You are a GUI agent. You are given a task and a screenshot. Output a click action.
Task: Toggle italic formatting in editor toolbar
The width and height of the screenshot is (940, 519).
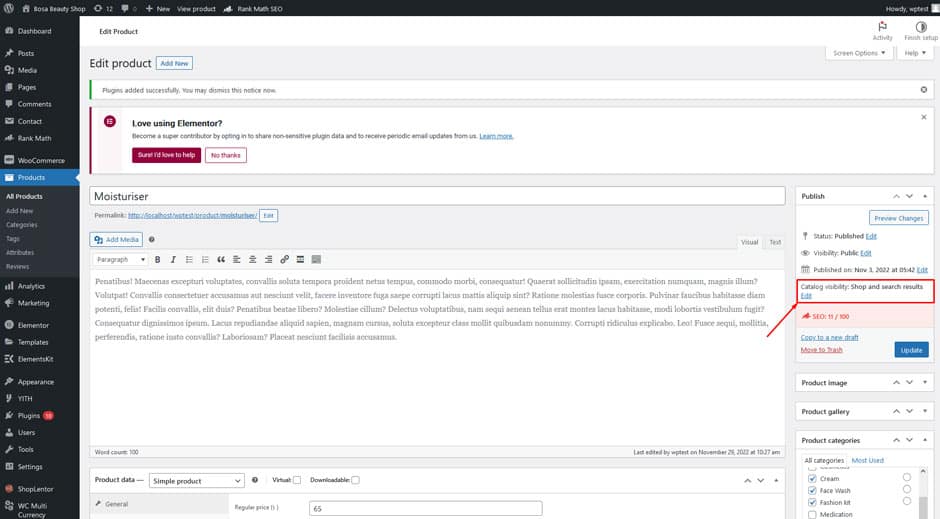coord(173,260)
